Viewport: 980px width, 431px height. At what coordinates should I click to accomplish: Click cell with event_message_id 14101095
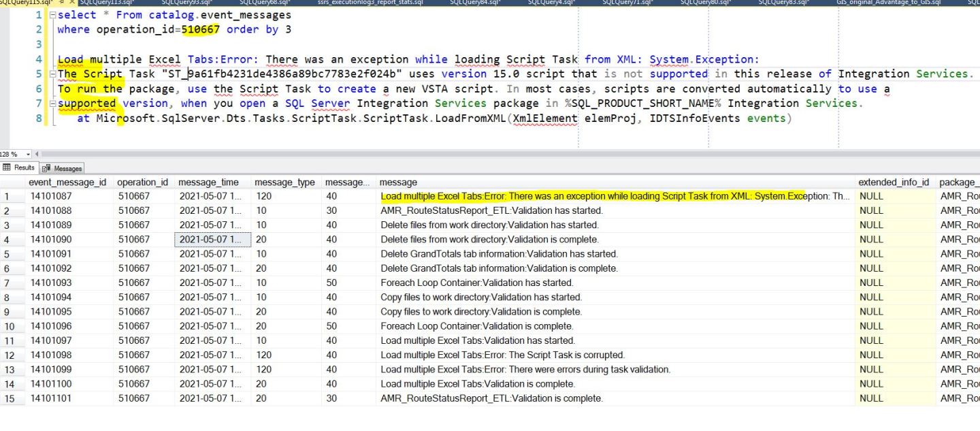(x=69, y=312)
